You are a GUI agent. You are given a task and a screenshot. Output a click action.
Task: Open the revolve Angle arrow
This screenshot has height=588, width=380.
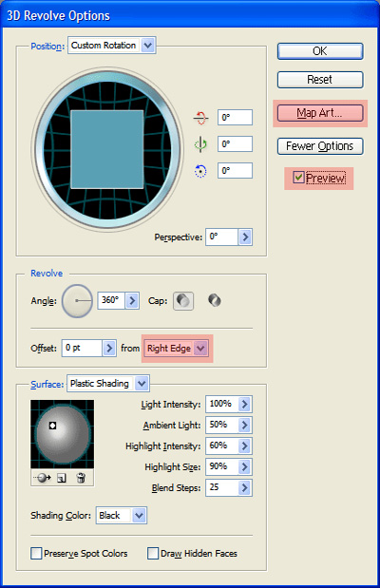pos(132,300)
